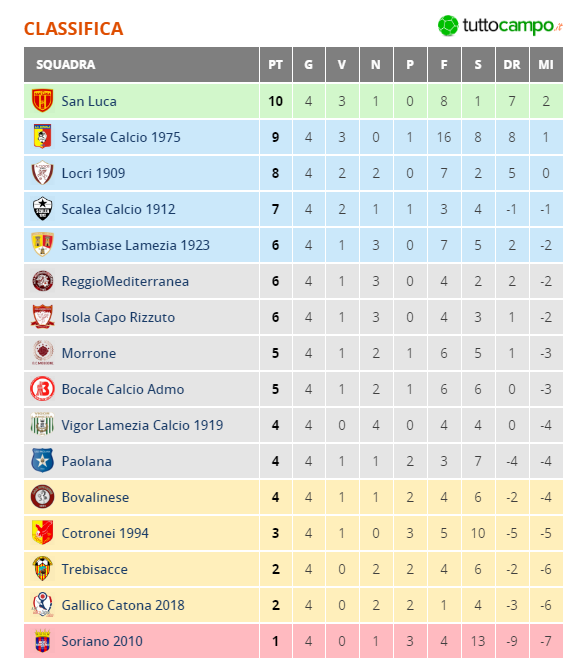Click the DR column header
The width and height of the screenshot is (583, 662).
pos(512,65)
